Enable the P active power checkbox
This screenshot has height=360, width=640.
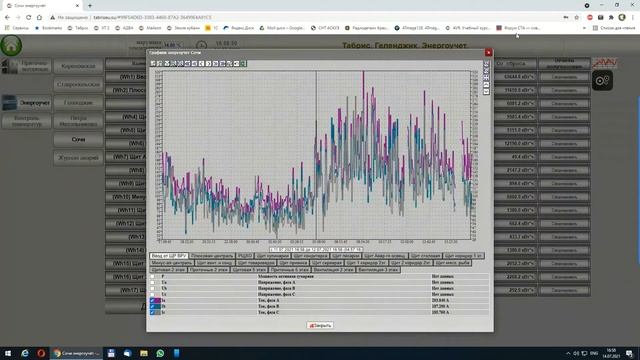pyautogui.click(x=152, y=276)
